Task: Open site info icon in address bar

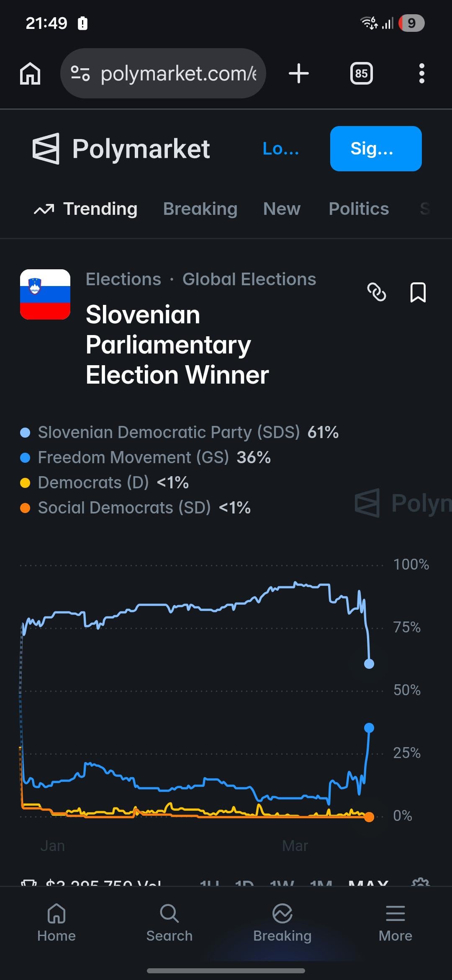Action: (80, 74)
